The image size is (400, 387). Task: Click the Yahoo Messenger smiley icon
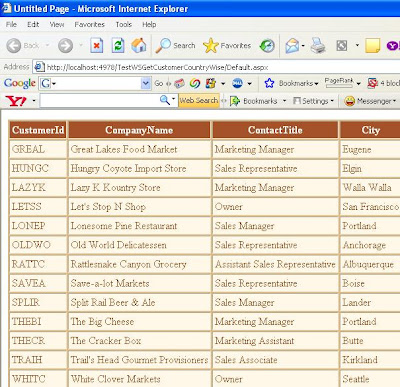pyautogui.click(x=349, y=101)
